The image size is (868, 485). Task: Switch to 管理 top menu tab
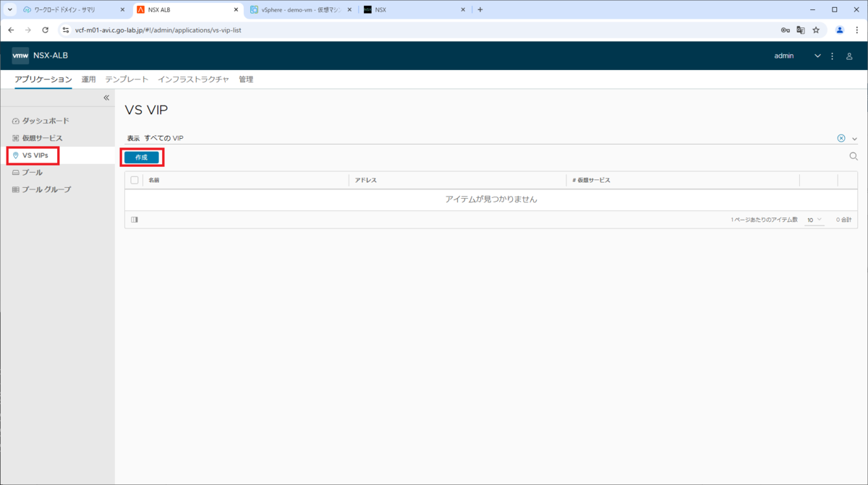(246, 80)
